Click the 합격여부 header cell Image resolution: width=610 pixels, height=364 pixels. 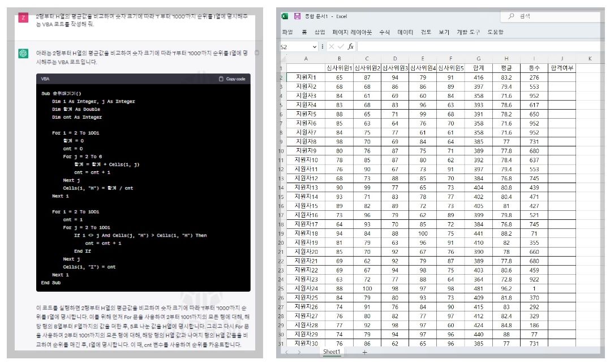[562, 68]
